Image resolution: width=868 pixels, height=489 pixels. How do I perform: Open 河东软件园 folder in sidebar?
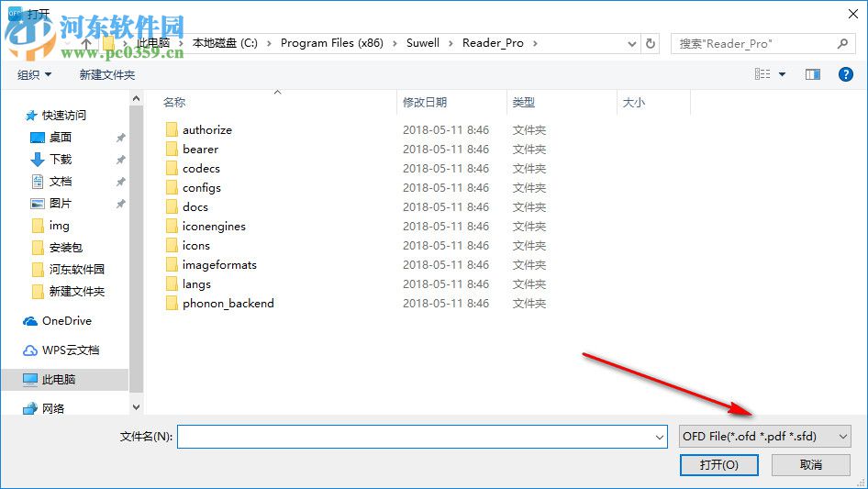pyautogui.click(x=76, y=270)
